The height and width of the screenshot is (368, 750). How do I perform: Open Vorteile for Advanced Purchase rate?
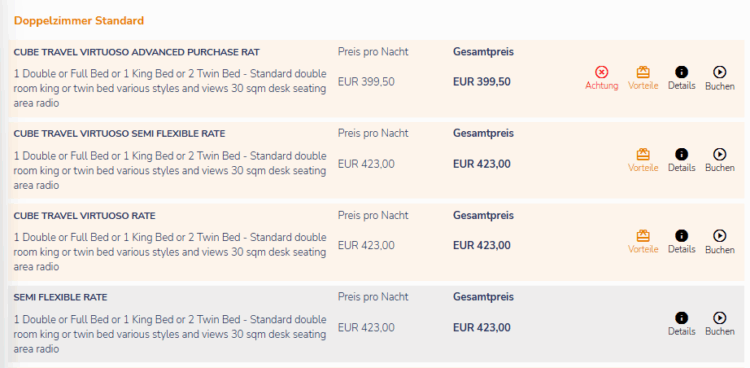pyautogui.click(x=643, y=78)
